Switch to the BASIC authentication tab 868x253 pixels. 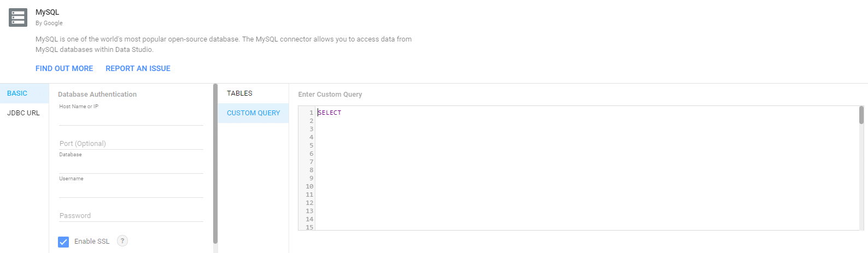[x=17, y=93]
